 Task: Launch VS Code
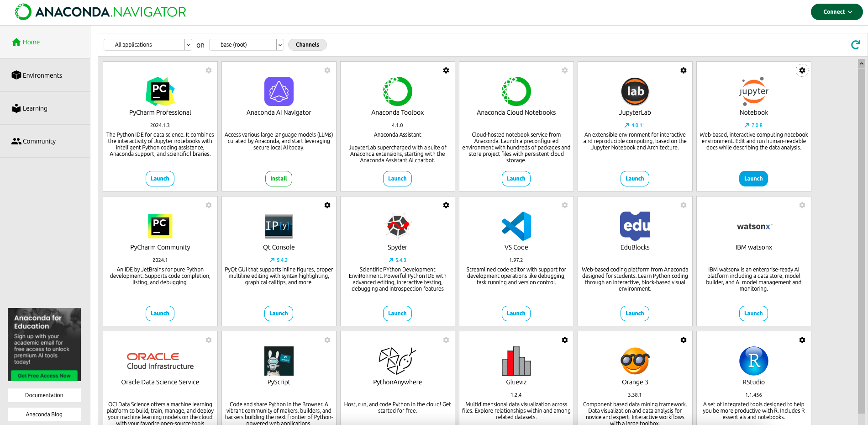pos(516,313)
